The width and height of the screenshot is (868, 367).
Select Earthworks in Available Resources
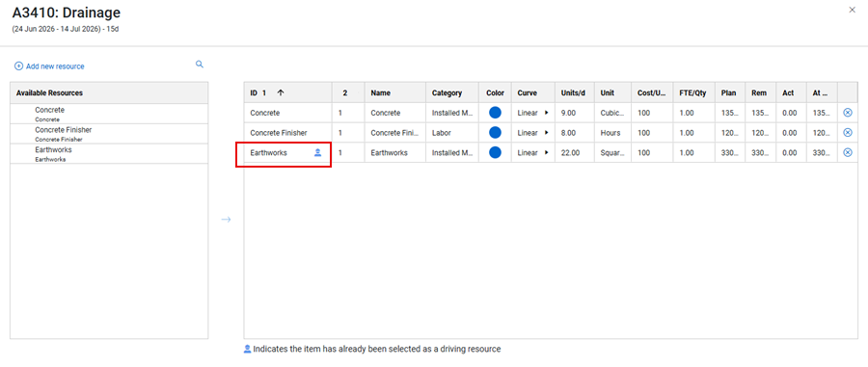click(x=109, y=154)
